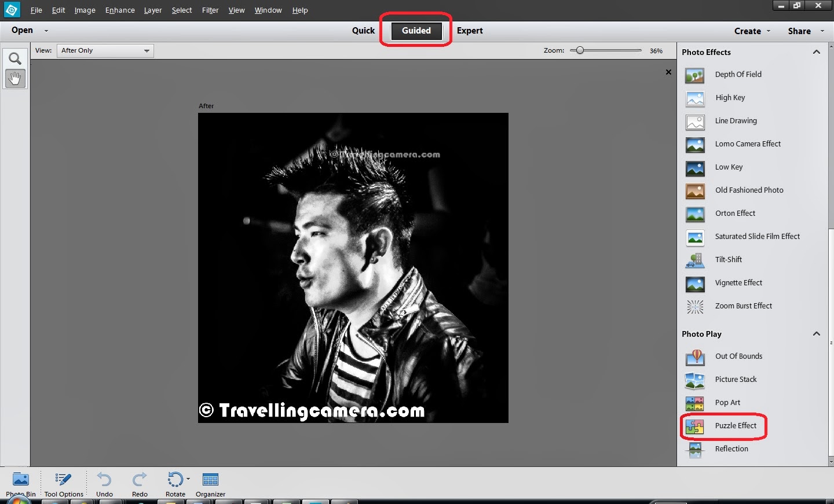Rotate the photo
The width and height of the screenshot is (834, 504).
pos(175,484)
